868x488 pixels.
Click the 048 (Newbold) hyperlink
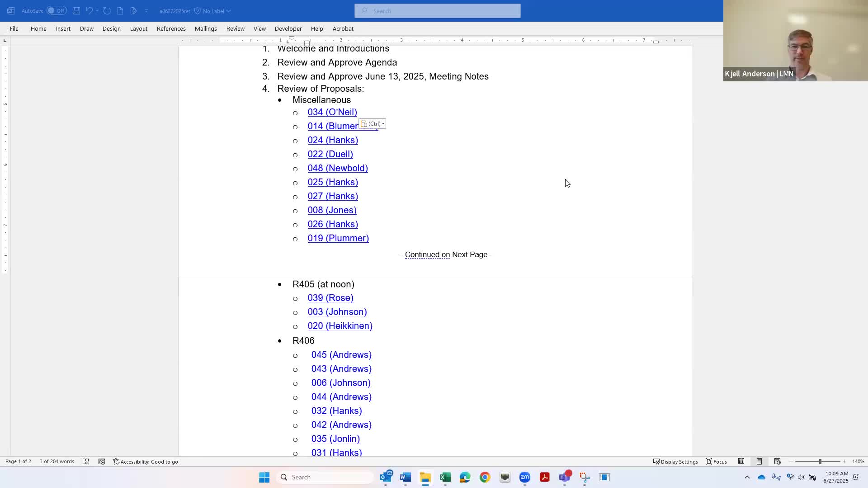(338, 168)
